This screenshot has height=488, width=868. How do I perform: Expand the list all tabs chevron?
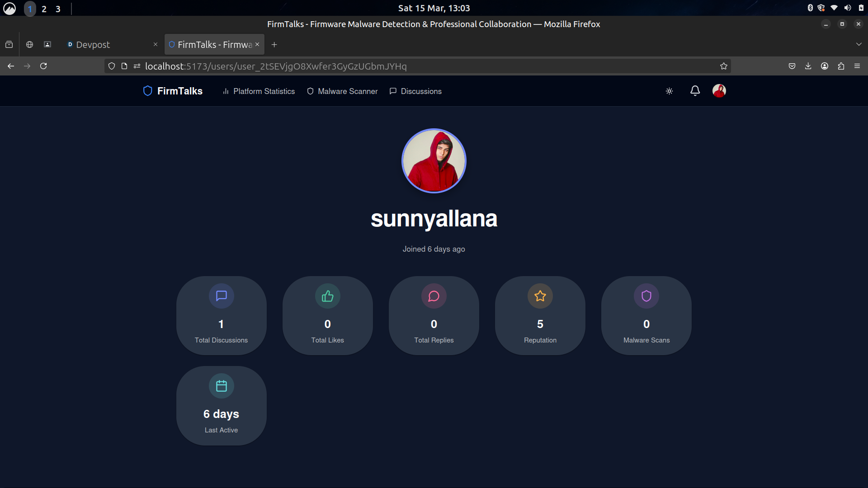click(859, 44)
